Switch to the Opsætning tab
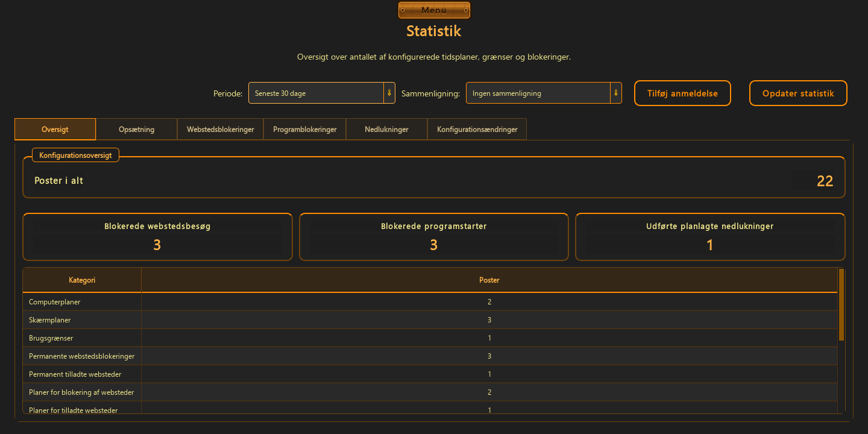Image resolution: width=868 pixels, height=434 pixels. [x=136, y=129]
